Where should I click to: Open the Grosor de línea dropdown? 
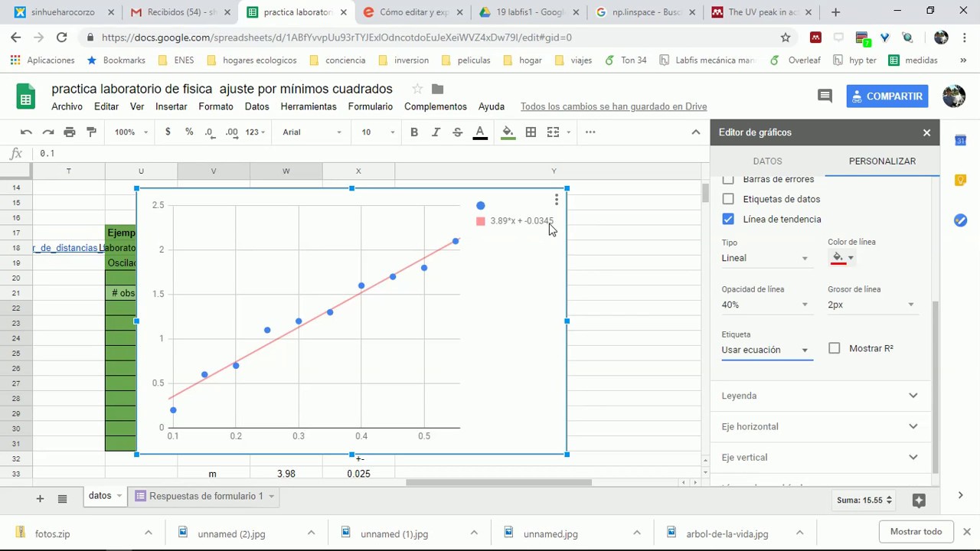871,305
